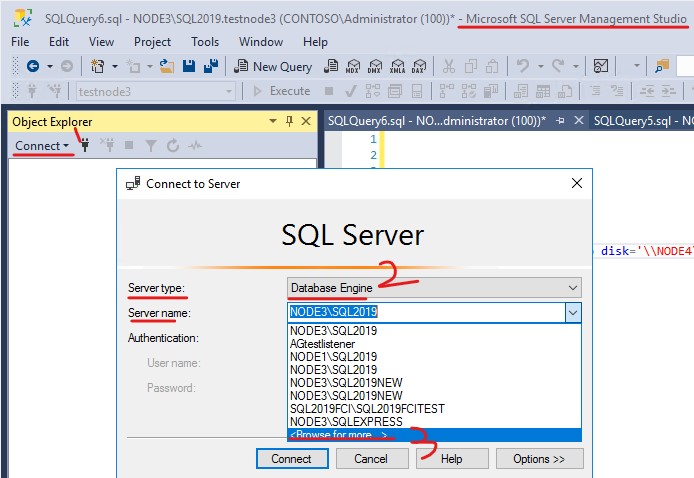Close the Object Explorer panel

pos(306,121)
